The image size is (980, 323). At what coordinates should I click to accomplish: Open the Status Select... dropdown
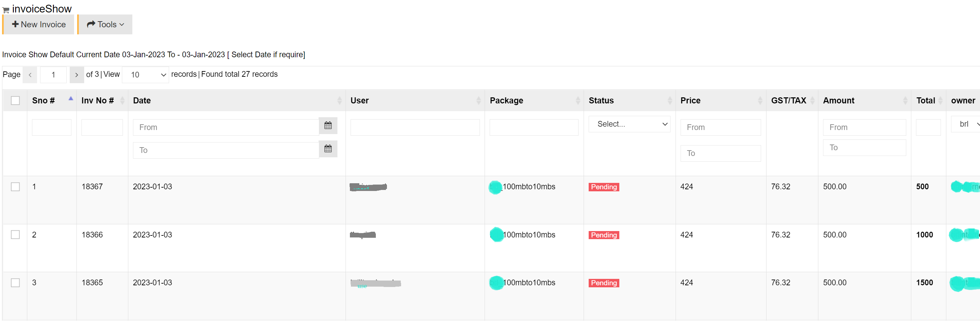629,124
